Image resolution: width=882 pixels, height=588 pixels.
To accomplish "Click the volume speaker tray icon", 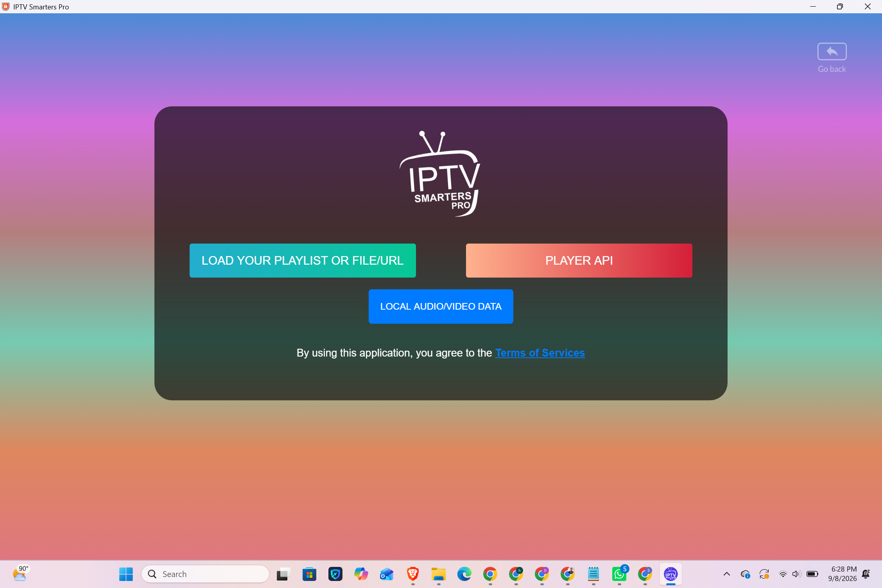I will coord(796,574).
